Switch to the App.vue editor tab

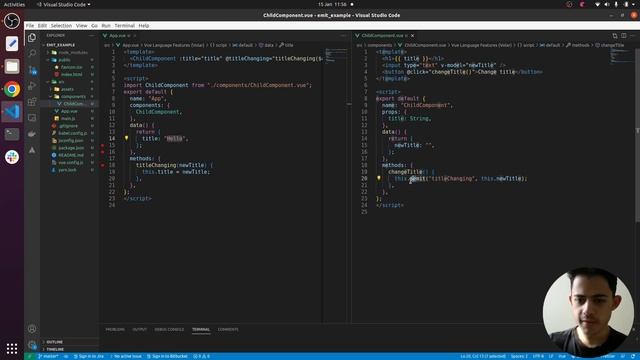point(118,36)
